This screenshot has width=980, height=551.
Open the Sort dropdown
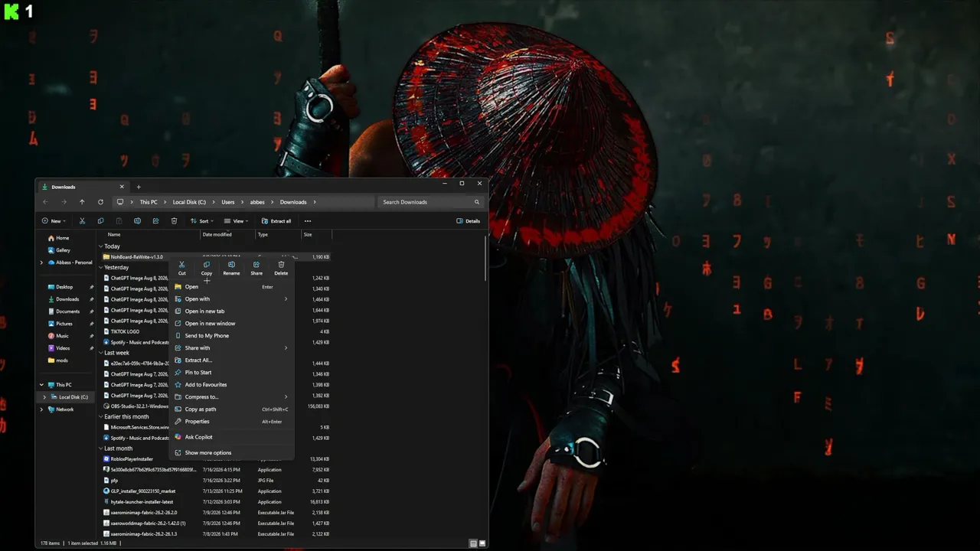201,221
